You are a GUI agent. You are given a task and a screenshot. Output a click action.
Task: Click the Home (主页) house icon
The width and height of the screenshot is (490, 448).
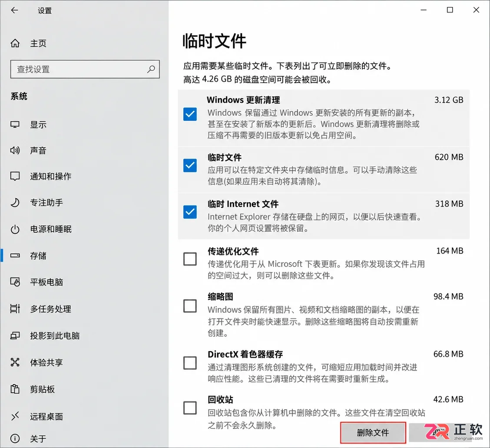[x=15, y=43]
